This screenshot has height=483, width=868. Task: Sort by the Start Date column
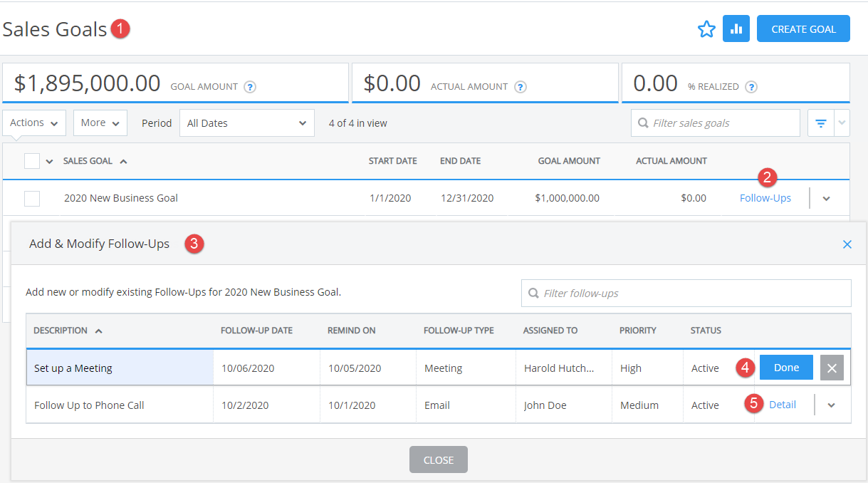pyautogui.click(x=392, y=161)
